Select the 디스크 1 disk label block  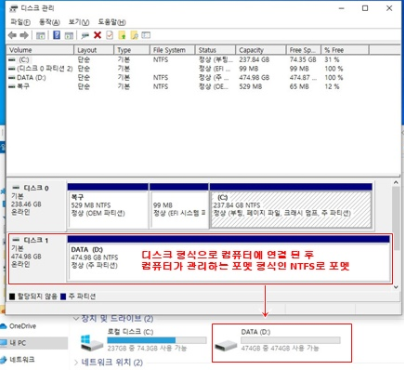[x=37, y=258]
